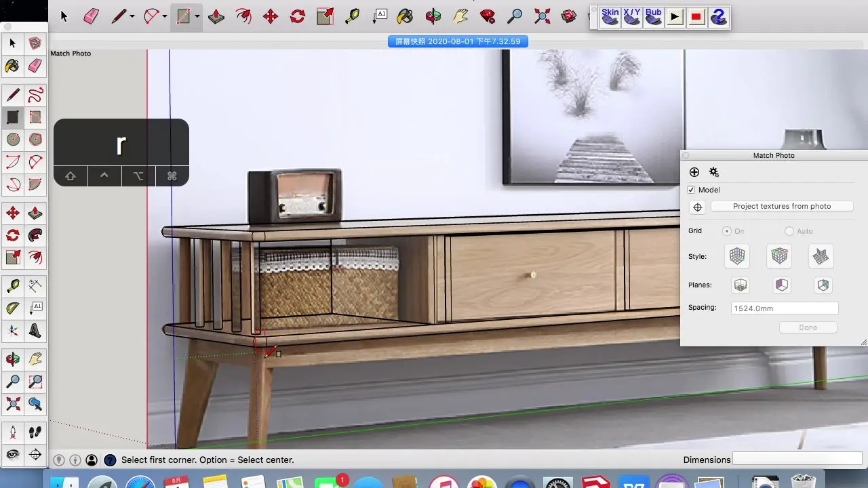Click Project textures from photo button
The width and height of the screenshot is (868, 488).
782,206
